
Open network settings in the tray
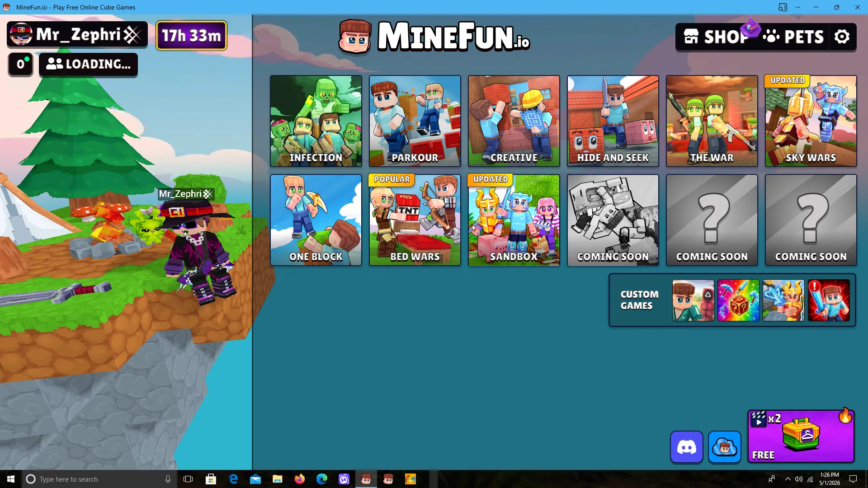point(810,479)
